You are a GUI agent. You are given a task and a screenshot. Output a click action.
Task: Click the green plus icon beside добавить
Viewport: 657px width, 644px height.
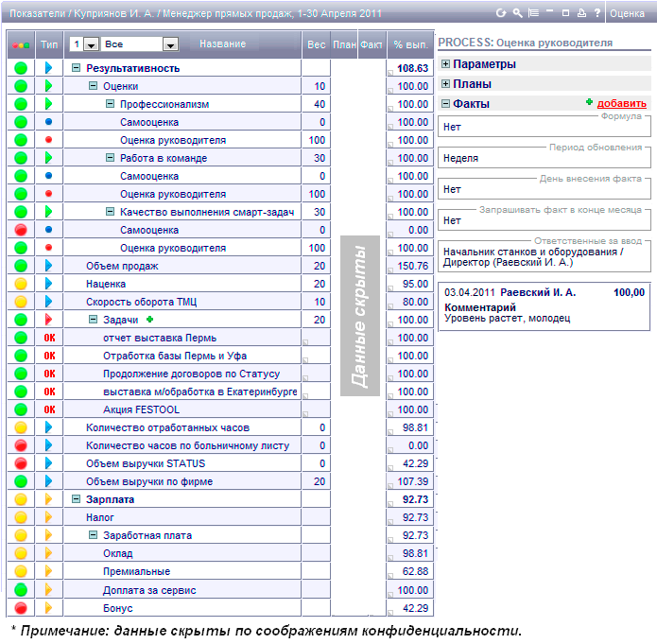coord(590,102)
